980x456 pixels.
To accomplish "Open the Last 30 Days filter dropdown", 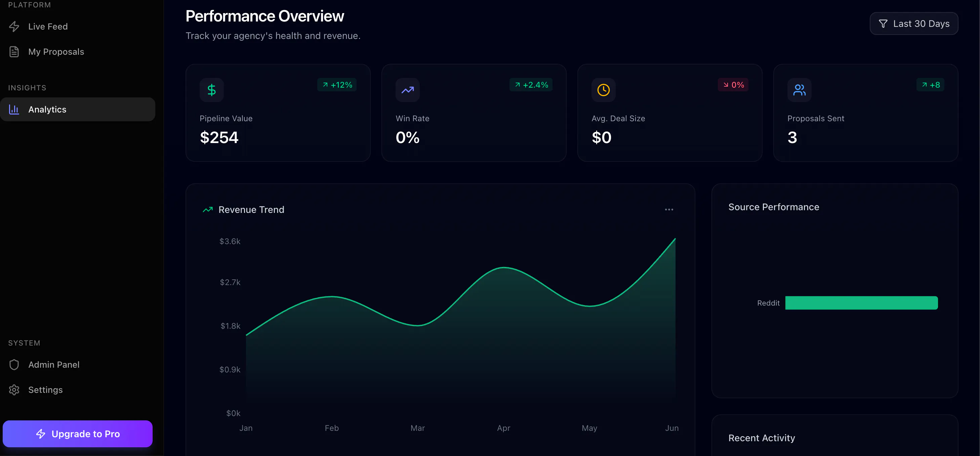I will pos(914,24).
